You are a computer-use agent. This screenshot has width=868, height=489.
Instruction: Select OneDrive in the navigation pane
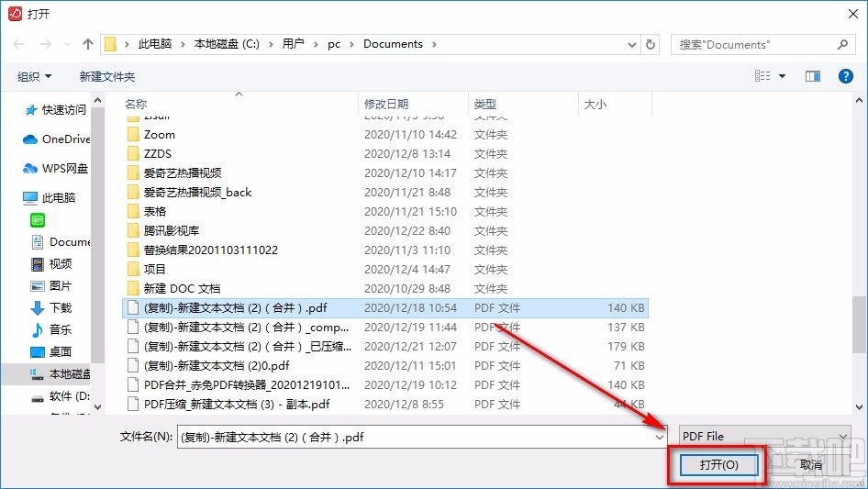point(56,139)
